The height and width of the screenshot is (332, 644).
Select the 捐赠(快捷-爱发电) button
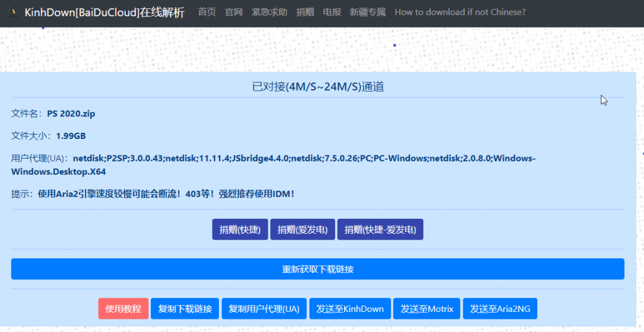point(380,230)
